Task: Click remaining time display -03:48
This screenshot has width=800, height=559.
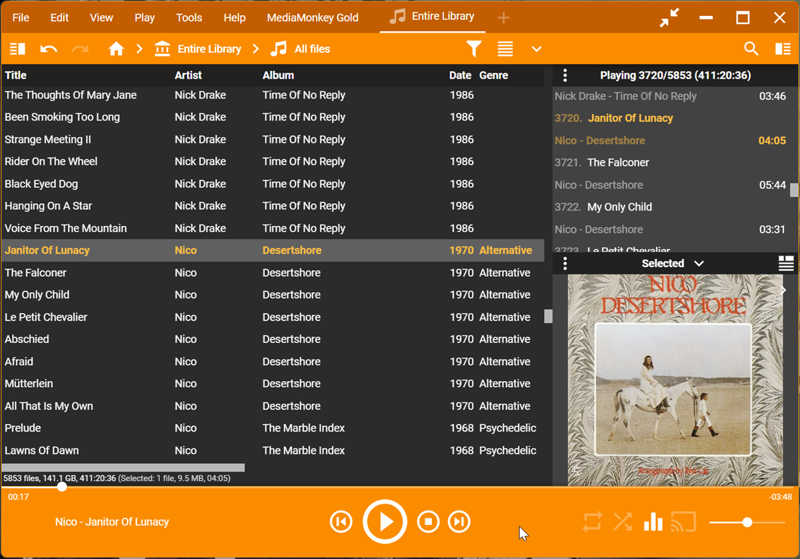Action: click(x=780, y=497)
